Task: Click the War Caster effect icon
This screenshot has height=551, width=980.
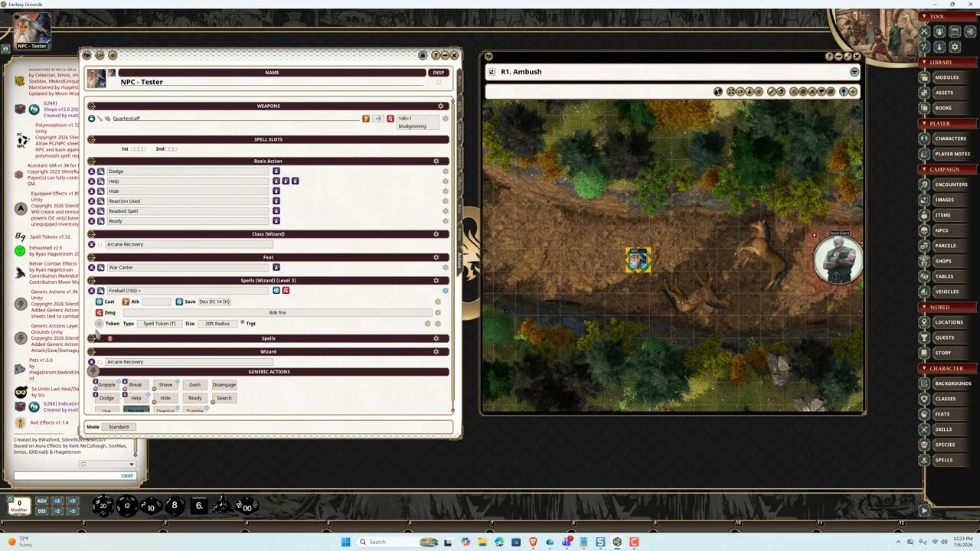Action: pos(276,267)
